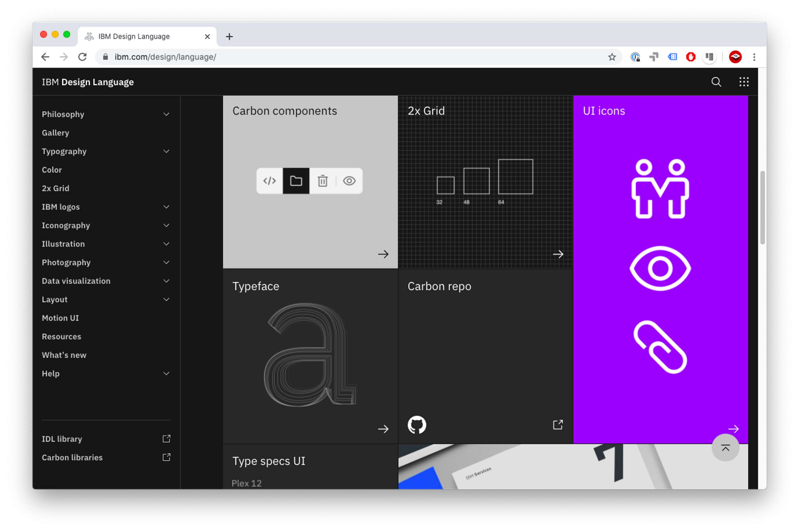Open the Carbon libraries link
Image resolution: width=799 pixels, height=532 pixels.
[72, 457]
